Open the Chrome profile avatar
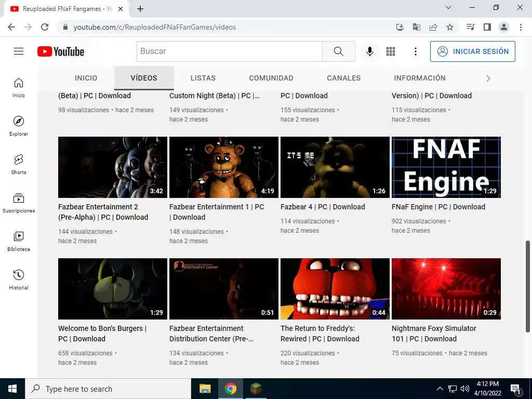Screen dimensions: 532x399 (x=504, y=27)
